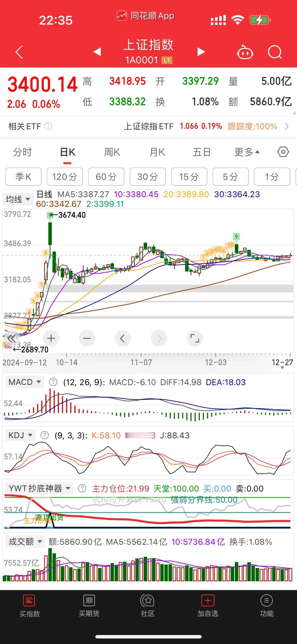Tap 2689.70 low price marker
This screenshot has height=644, width=297.
tap(35, 349)
